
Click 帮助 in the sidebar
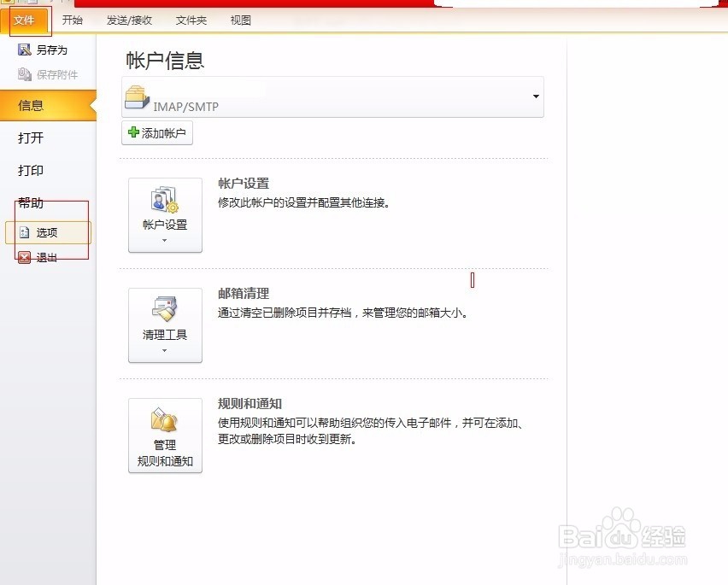tap(30, 203)
